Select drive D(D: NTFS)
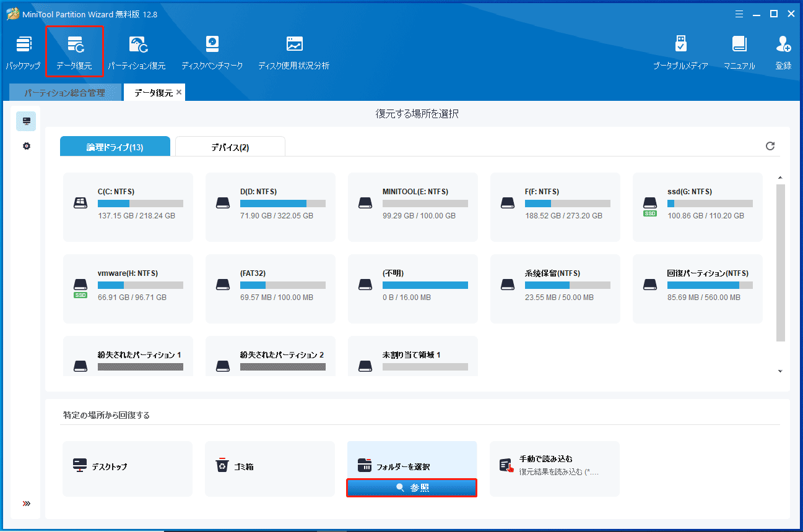803x532 pixels. coord(271,207)
